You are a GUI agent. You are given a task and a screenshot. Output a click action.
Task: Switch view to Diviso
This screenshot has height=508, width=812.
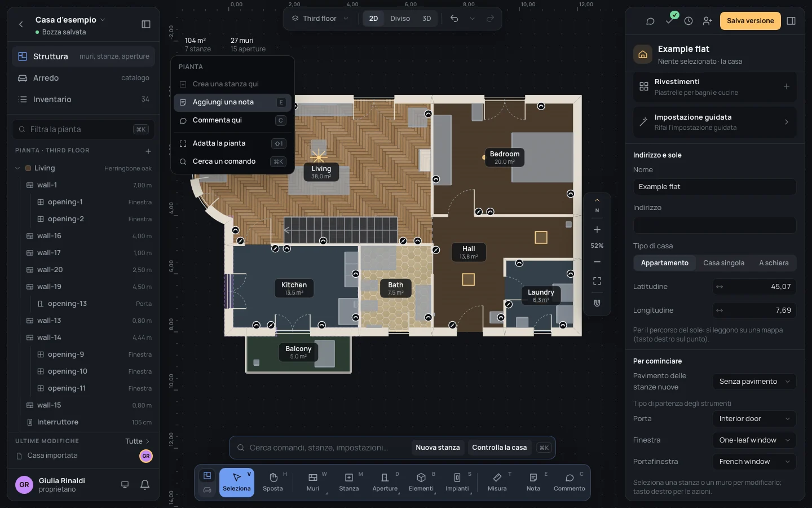[400, 19]
